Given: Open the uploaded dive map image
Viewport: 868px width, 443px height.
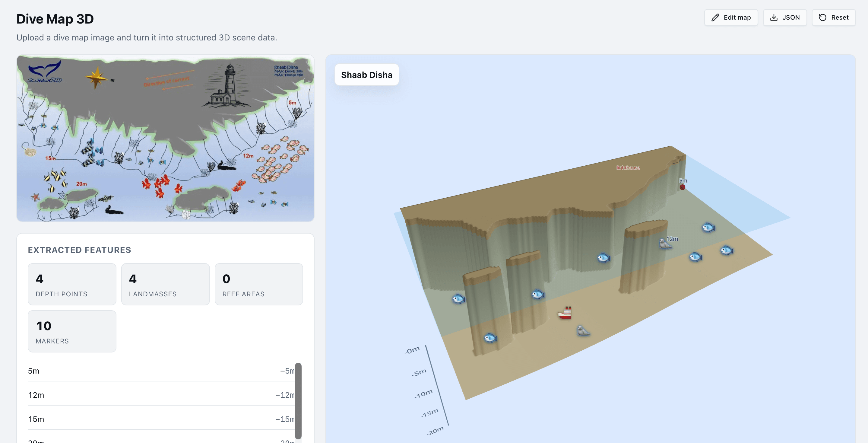Looking at the screenshot, I should [x=166, y=138].
